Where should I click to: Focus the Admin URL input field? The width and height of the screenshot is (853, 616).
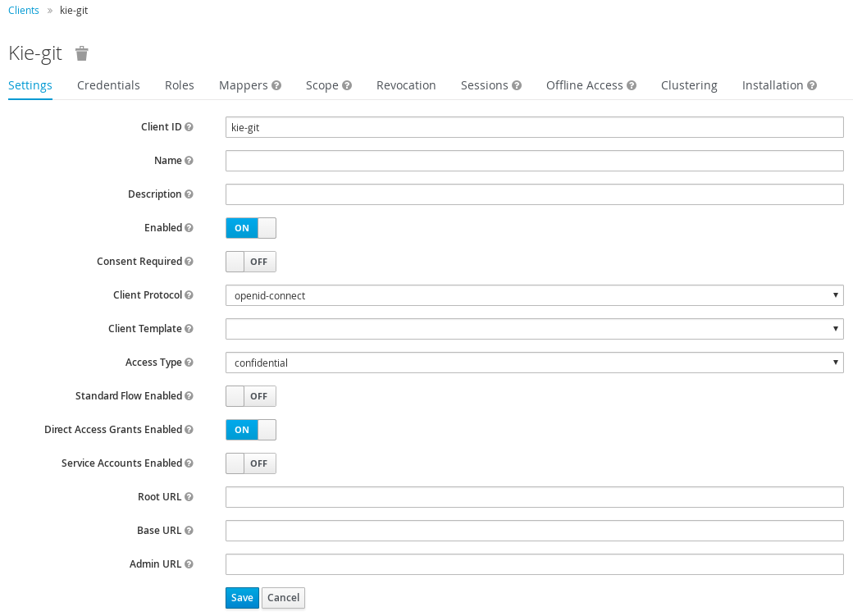[x=534, y=565]
